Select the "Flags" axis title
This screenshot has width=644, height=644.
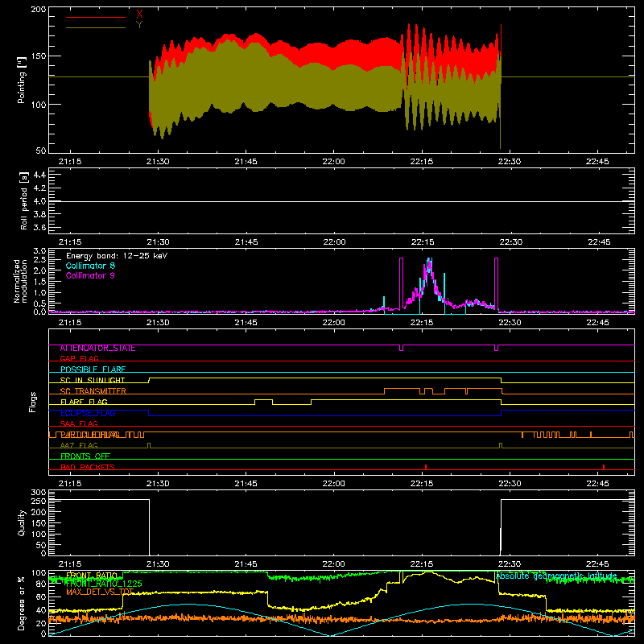33,402
